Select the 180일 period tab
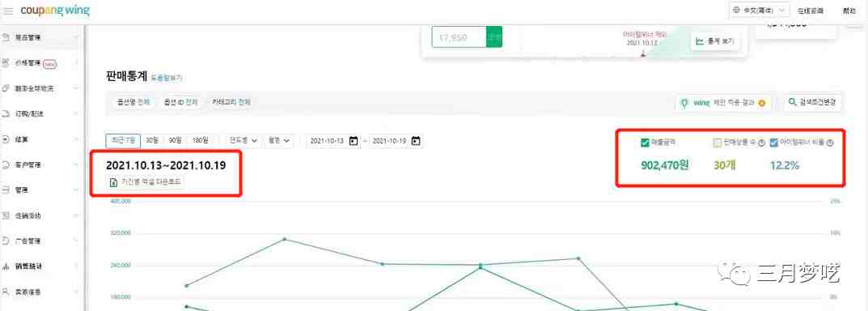 coord(200,141)
